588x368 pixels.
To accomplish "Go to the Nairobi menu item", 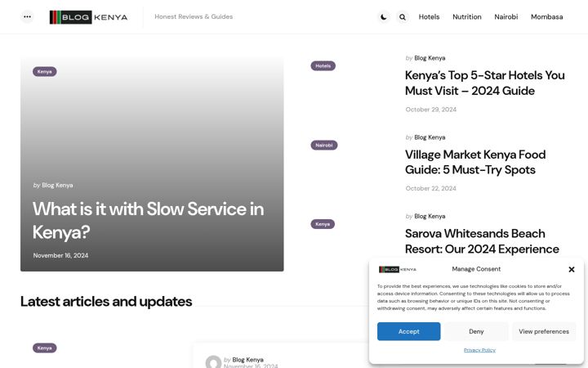I will pyautogui.click(x=506, y=17).
